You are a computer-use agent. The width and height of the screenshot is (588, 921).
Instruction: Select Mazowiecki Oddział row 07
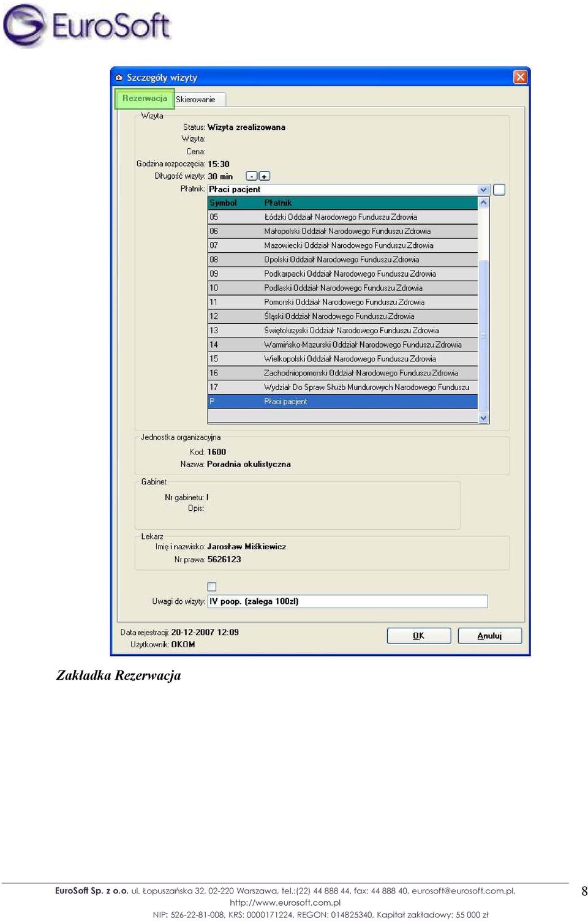(x=342, y=246)
